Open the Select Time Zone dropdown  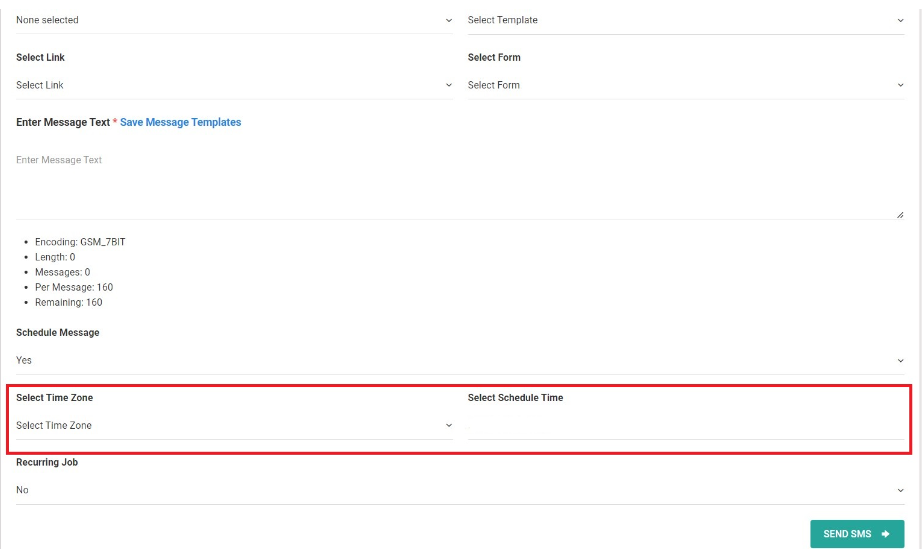coord(234,426)
